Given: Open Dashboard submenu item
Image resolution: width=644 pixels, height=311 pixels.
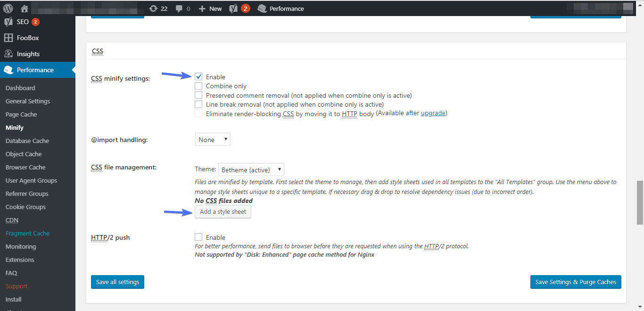Looking at the screenshot, I should (20, 88).
